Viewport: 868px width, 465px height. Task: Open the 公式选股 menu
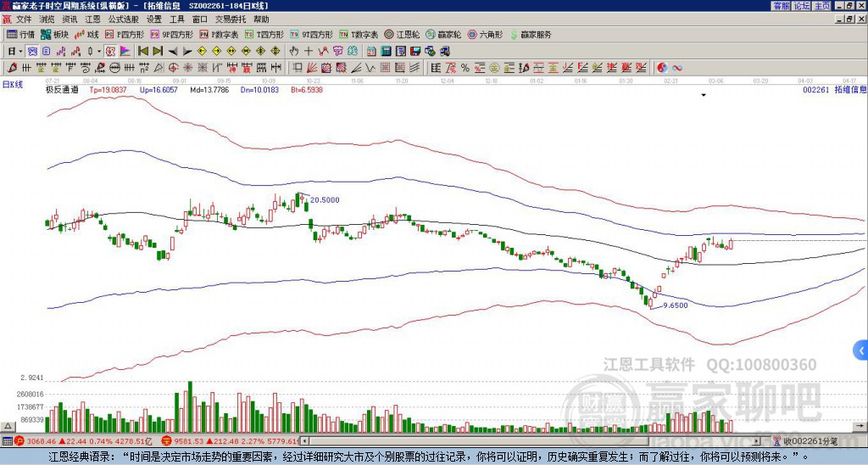[124, 20]
